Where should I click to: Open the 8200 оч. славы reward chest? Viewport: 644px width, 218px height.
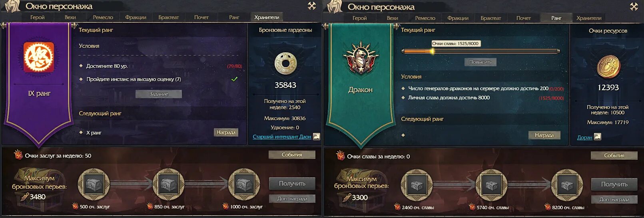pos(566,185)
